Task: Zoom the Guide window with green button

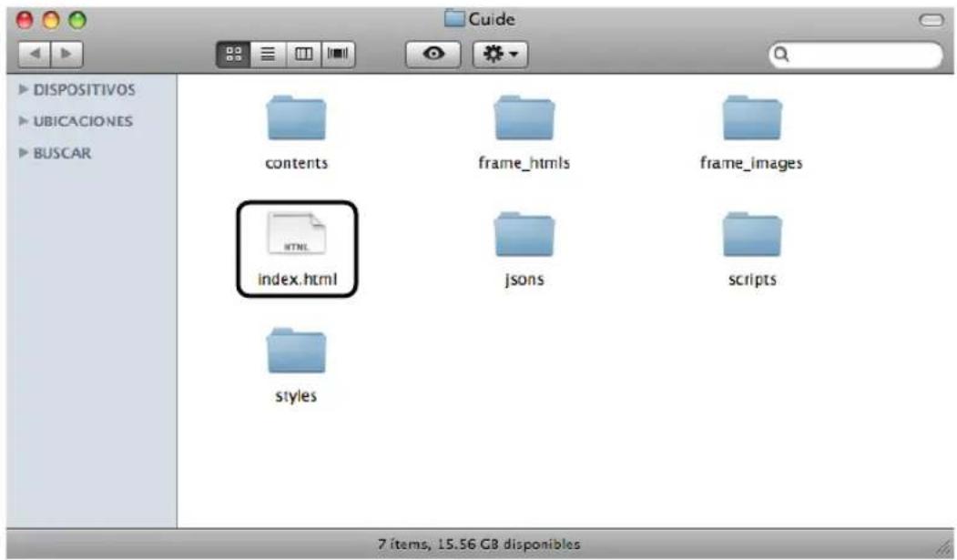Action: coord(77,20)
